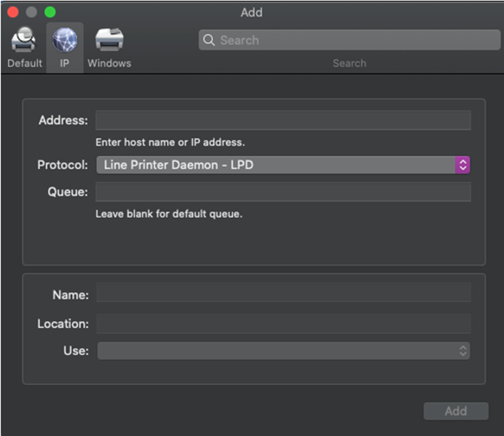Click the purple Protocol selector arrows
This screenshot has width=504, height=436.
tap(462, 165)
